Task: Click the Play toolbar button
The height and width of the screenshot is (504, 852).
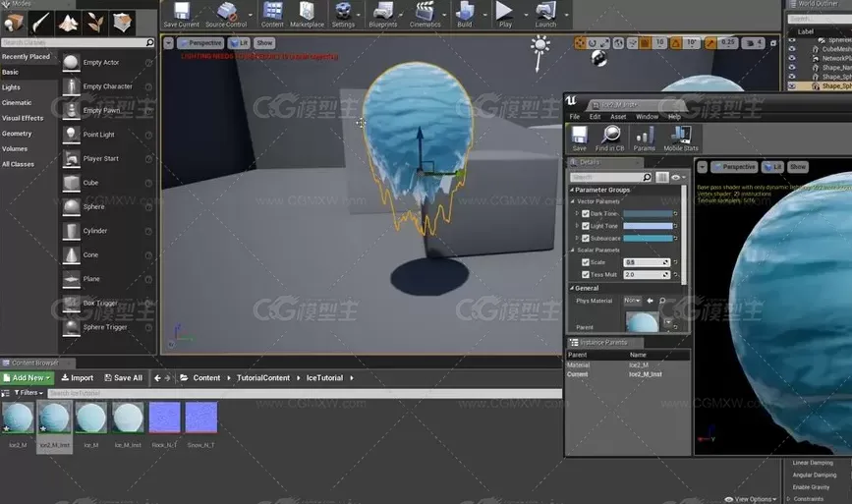Action: pos(505,15)
